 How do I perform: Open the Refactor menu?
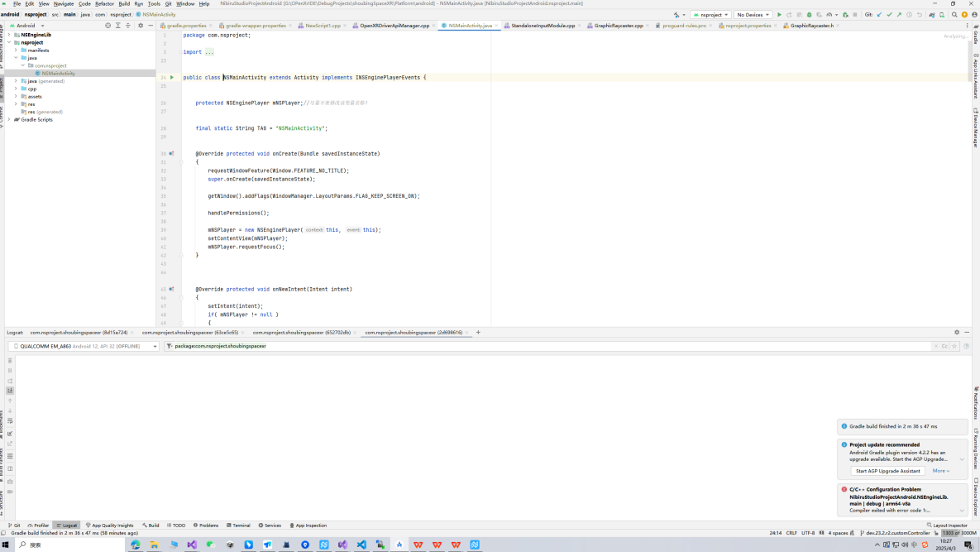coord(104,4)
